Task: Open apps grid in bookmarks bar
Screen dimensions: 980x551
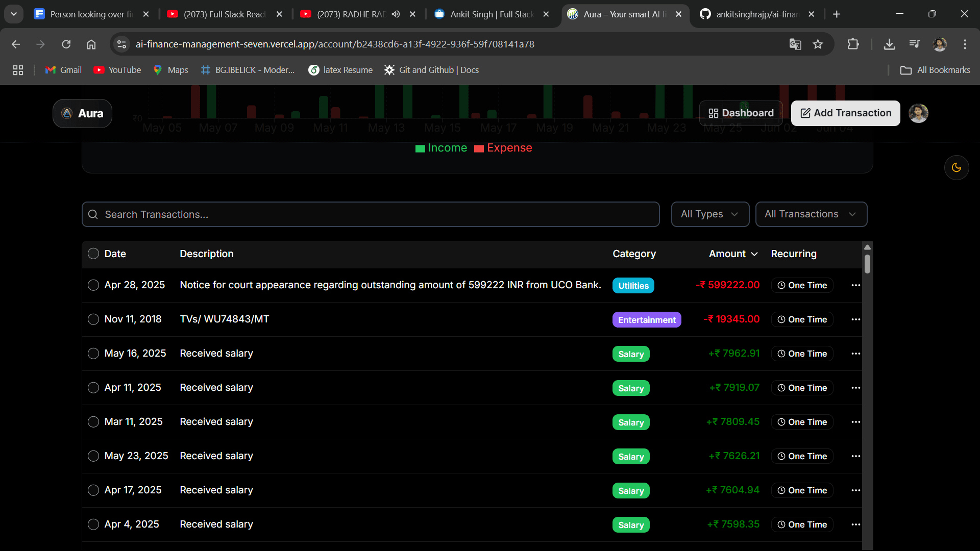Action: (18, 70)
